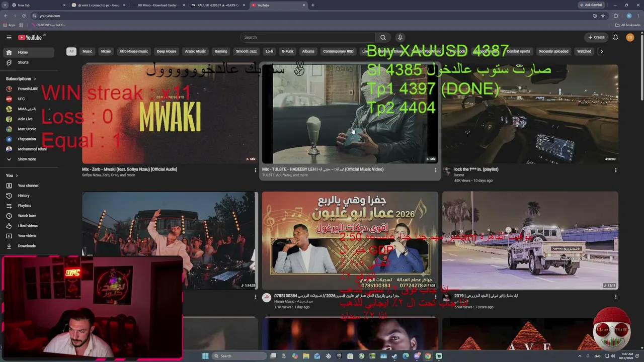
Task: Open the Matt Stonie subscription
Action: tap(29, 129)
